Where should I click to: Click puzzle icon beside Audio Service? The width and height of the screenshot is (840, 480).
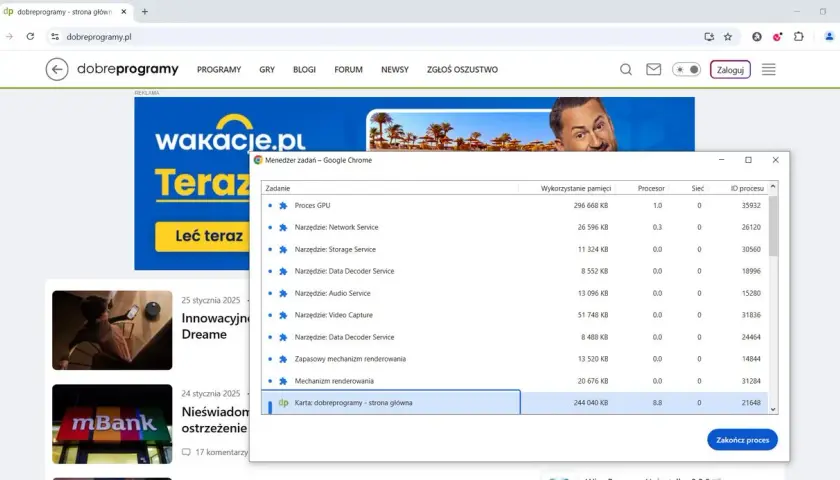coord(283,293)
